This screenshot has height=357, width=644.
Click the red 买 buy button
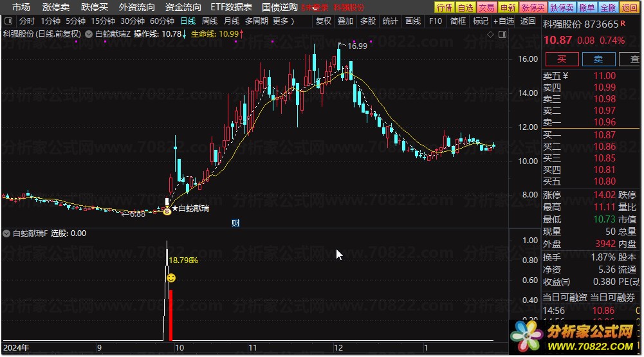pyautogui.click(x=562, y=59)
